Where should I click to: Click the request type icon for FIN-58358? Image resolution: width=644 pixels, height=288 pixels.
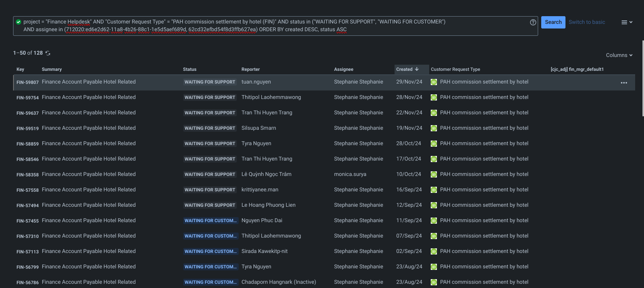(434, 174)
